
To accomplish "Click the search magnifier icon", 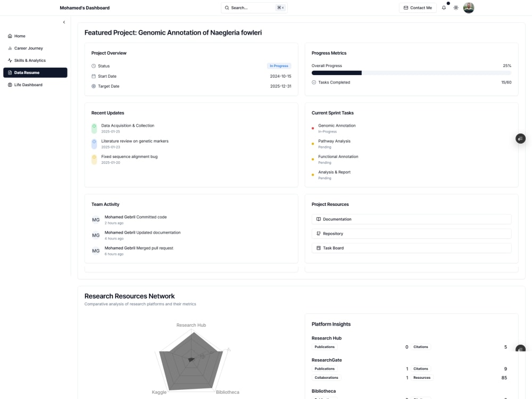I will (x=227, y=7).
